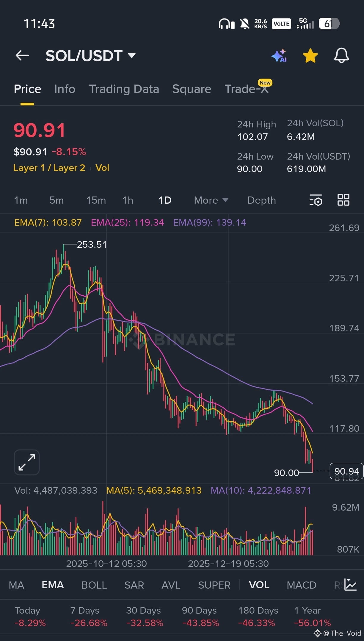Expand the More timeframes dropdown

pyautogui.click(x=211, y=200)
